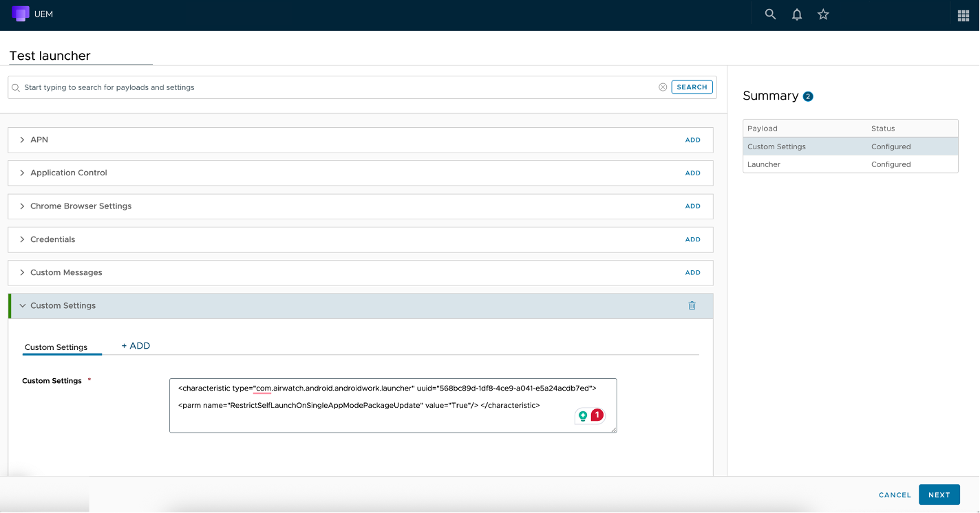This screenshot has height=513, width=980.
Task: Select Custom Settings row in Summary
Action: tap(851, 146)
